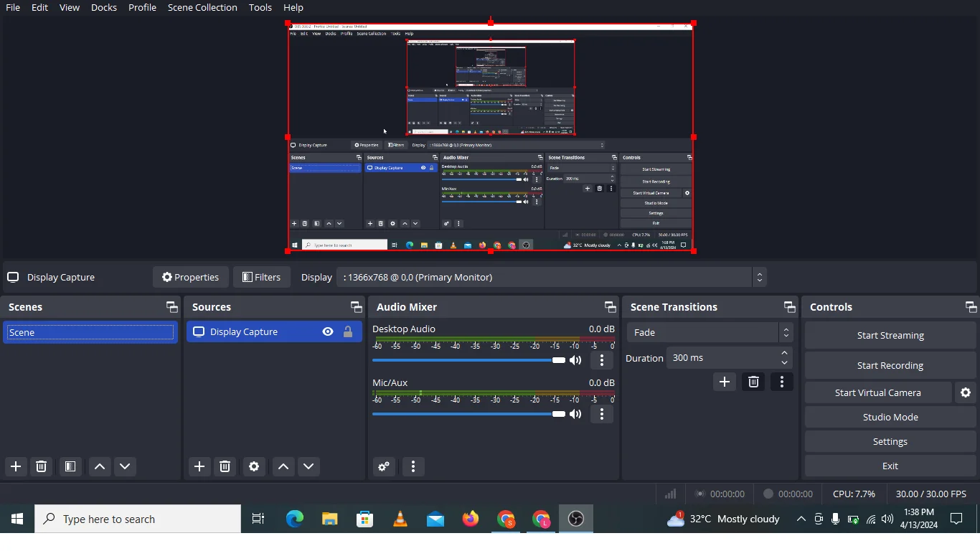Add a new scene with plus icon
The height and width of the screenshot is (551, 980).
[x=16, y=467]
